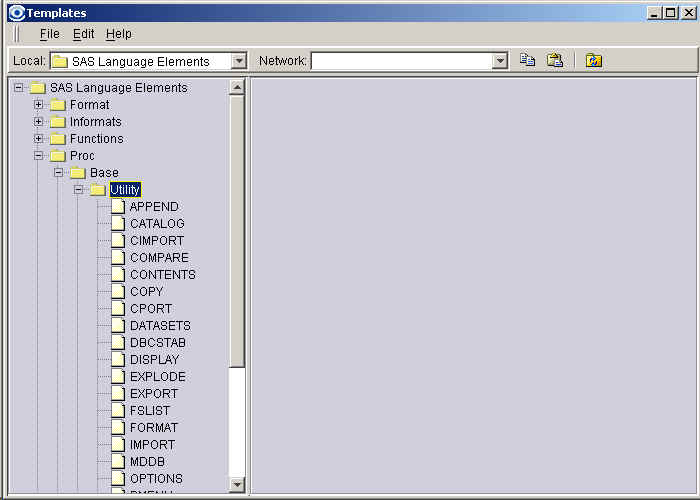Viewport: 700px width, 500px height.
Task: Click the CPORT template file icon
Action: tap(118, 308)
